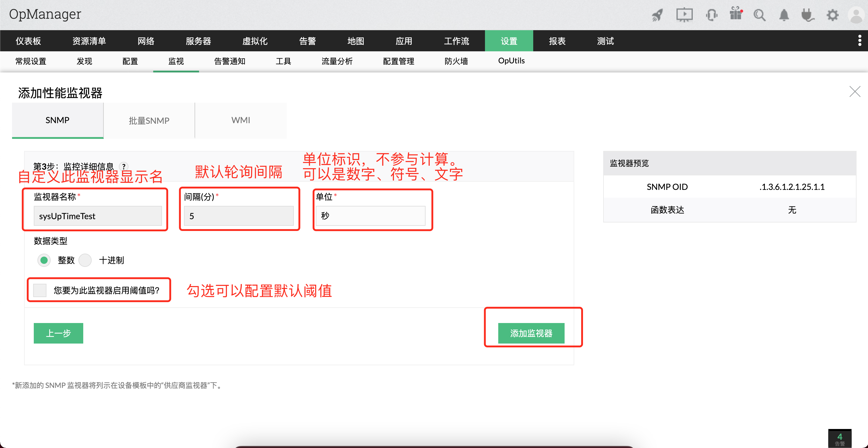868x448 pixels.
Task: Go to OpUtils submenu
Action: [511, 61]
